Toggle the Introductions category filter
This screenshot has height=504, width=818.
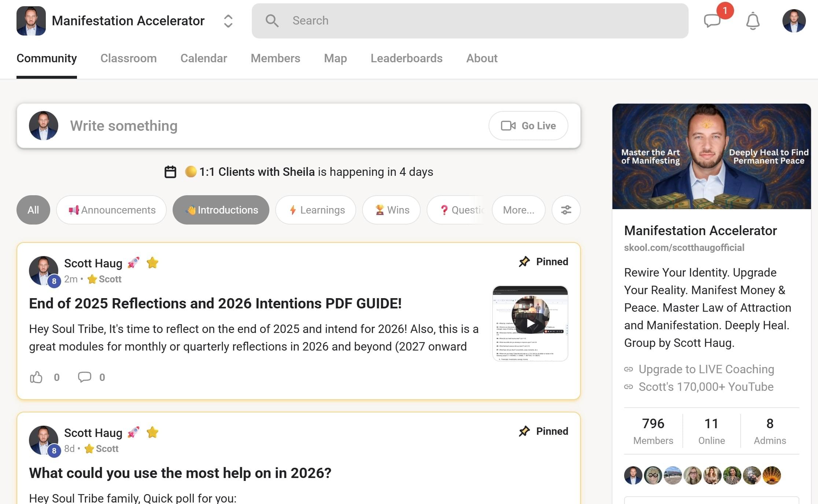point(221,210)
